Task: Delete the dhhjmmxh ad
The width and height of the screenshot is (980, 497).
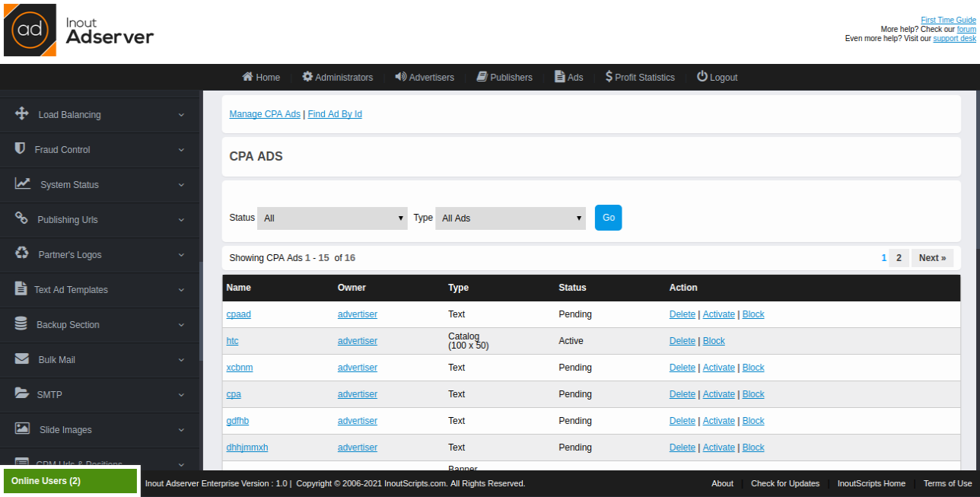Action: pyautogui.click(x=682, y=448)
